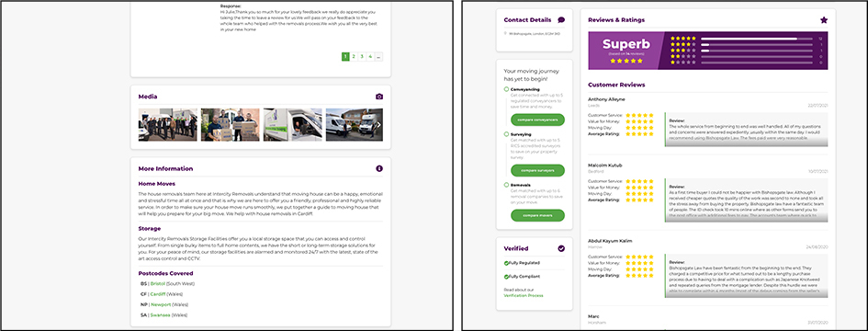Click Anthony Alleyne's Customer Service stars

tap(639, 115)
